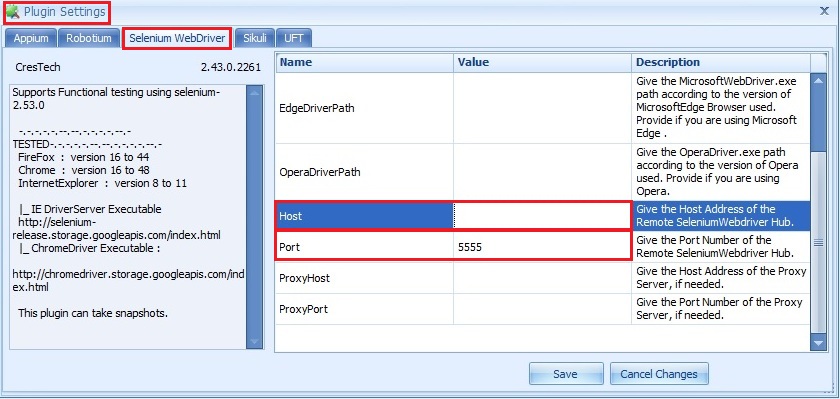Click the version number 2.43.0.2261

[x=231, y=67]
